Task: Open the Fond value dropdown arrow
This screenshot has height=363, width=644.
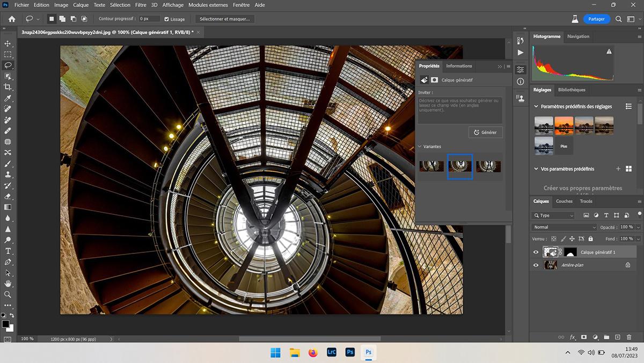Action: [638, 238]
